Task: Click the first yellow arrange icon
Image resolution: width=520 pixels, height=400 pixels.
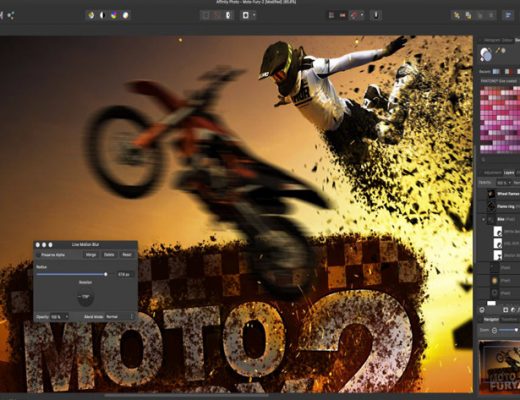Action: 457,15
